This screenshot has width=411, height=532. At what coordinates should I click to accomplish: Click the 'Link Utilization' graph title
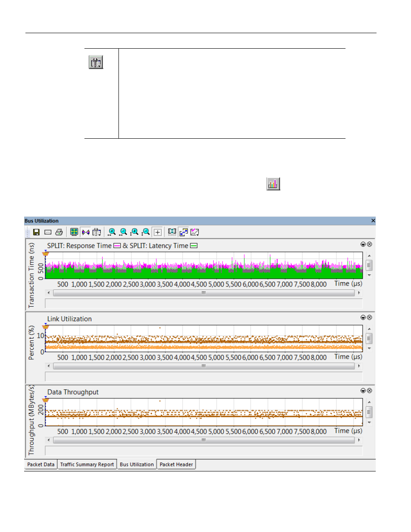pyautogui.click(x=69, y=319)
